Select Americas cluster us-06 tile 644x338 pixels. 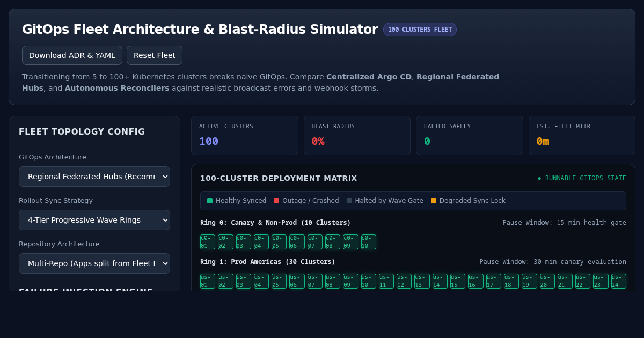(297, 281)
